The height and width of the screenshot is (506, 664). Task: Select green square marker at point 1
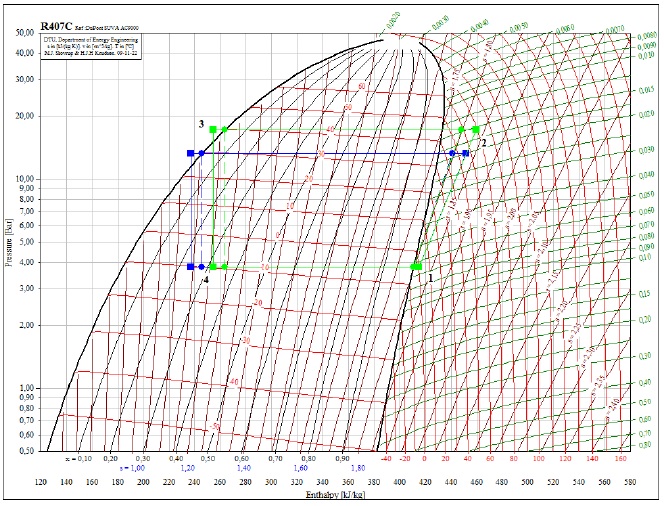pyautogui.click(x=418, y=266)
